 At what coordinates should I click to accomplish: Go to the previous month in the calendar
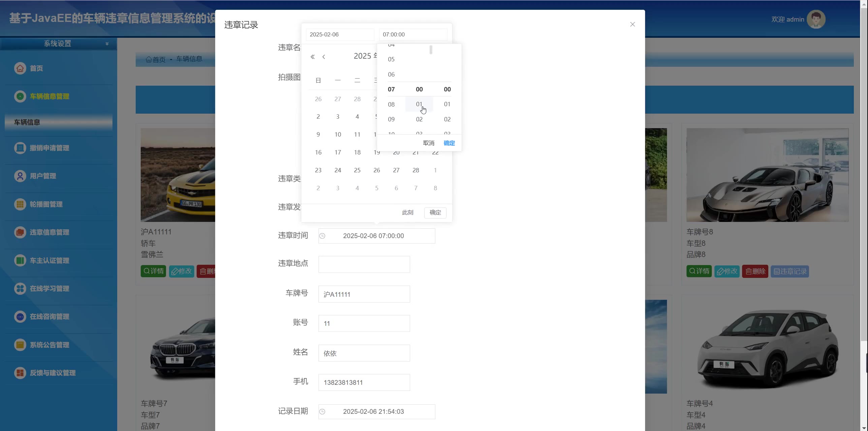click(324, 57)
